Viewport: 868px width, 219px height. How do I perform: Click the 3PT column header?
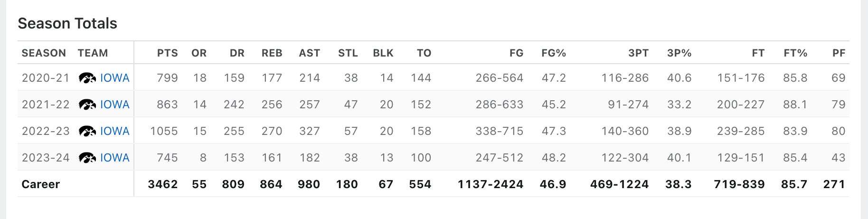pyautogui.click(x=638, y=53)
